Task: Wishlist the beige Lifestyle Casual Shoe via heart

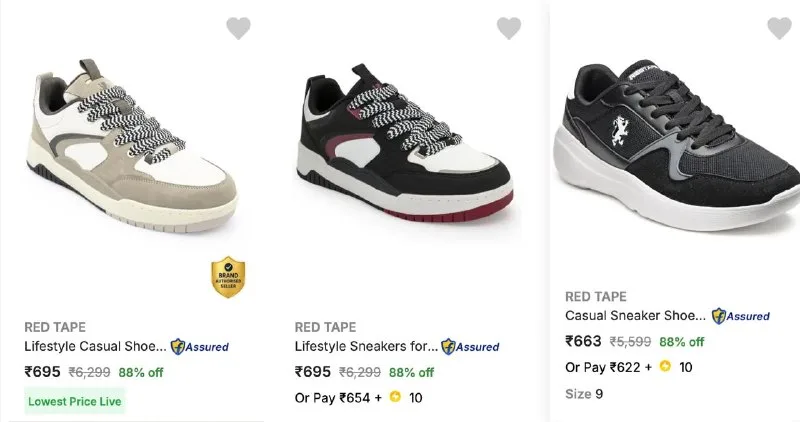Action: click(x=238, y=28)
